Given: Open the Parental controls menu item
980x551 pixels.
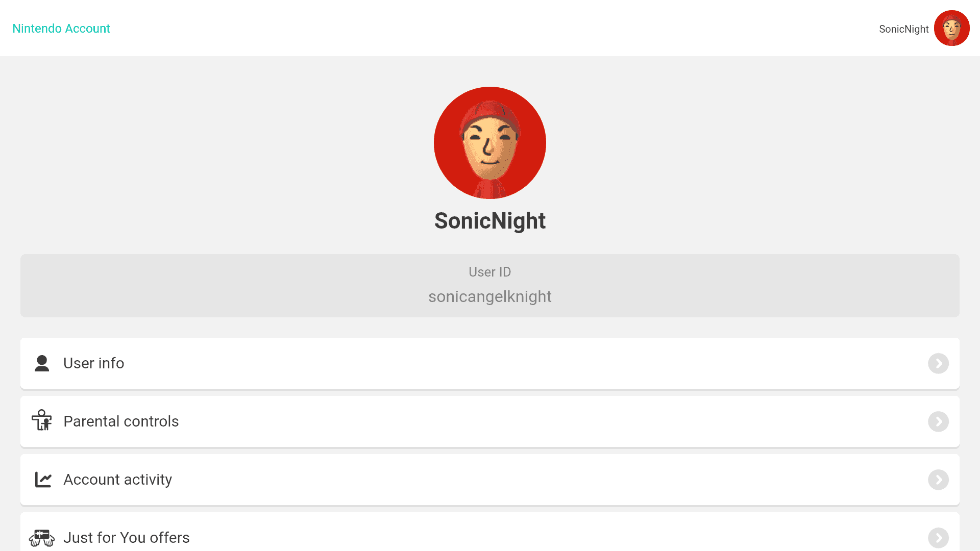Looking at the screenshot, I should [490, 421].
